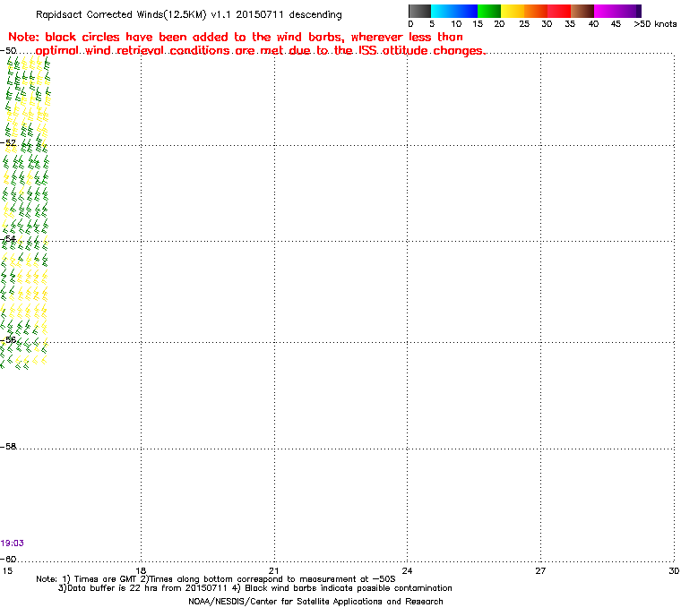Click the '25' knots scale label

tap(524, 24)
